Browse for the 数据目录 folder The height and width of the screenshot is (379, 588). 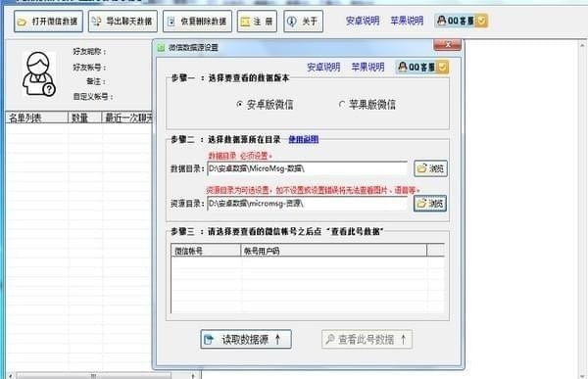point(430,168)
